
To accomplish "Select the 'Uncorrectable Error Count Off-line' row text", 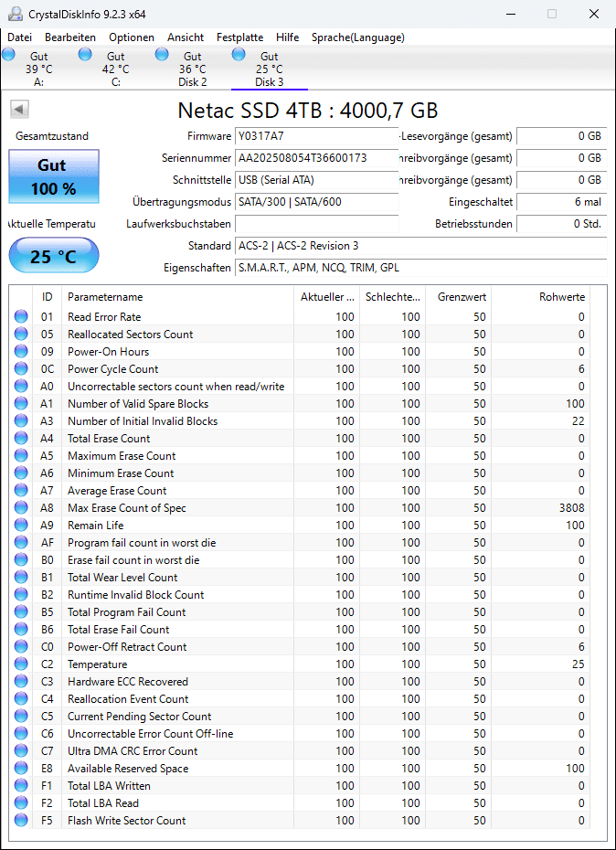I will click(150, 733).
